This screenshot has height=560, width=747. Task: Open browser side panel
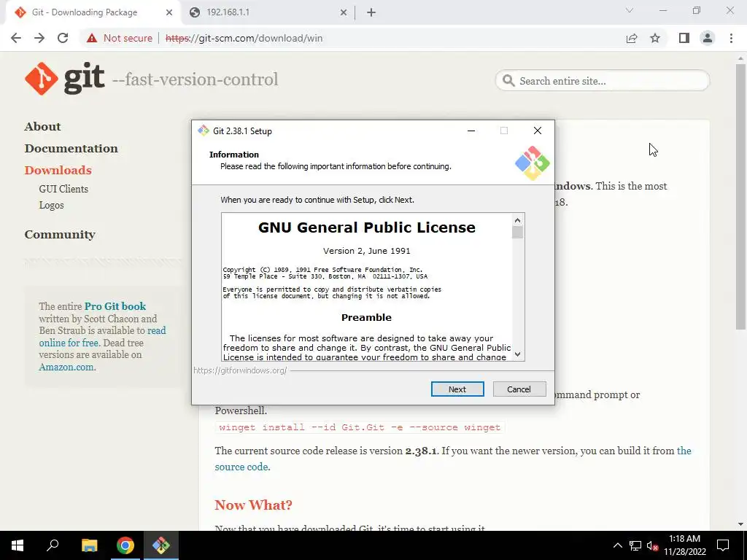pos(684,38)
